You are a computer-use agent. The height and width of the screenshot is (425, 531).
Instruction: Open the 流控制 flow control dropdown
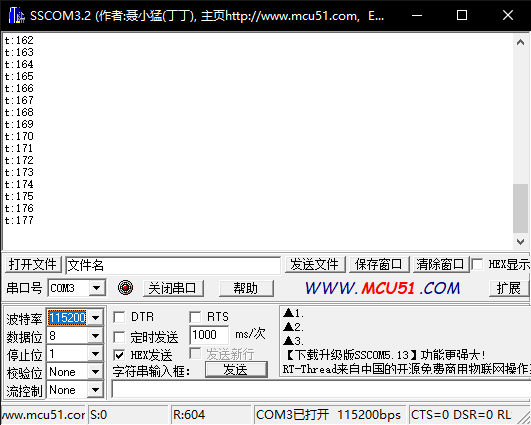(x=95, y=390)
